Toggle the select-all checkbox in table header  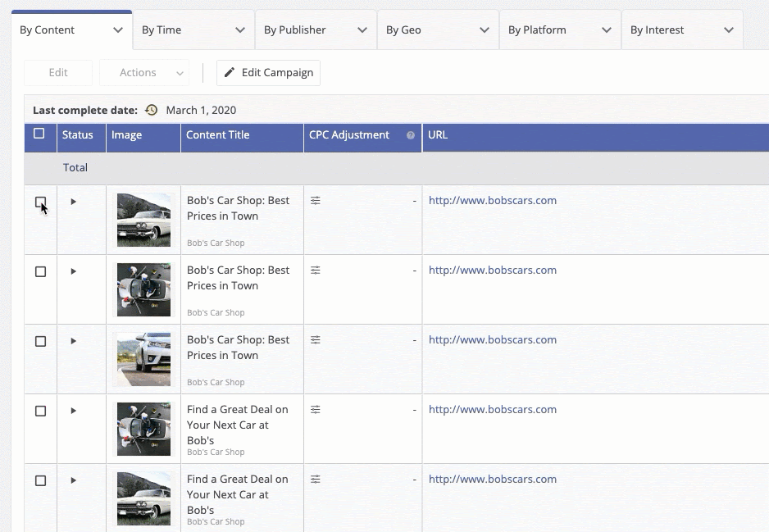(39, 134)
